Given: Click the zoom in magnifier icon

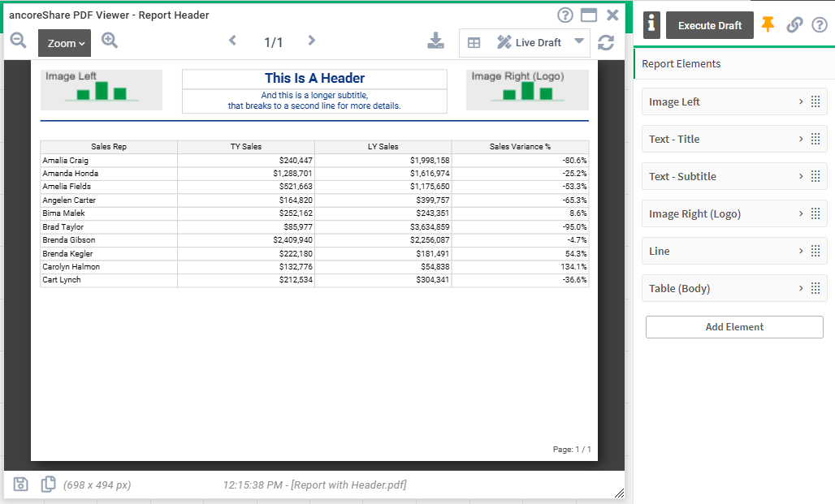Looking at the screenshot, I should coord(110,41).
